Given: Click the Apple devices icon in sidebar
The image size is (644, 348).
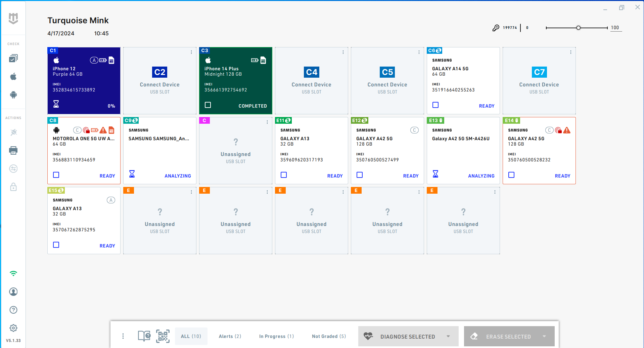Looking at the screenshot, I should [13, 77].
